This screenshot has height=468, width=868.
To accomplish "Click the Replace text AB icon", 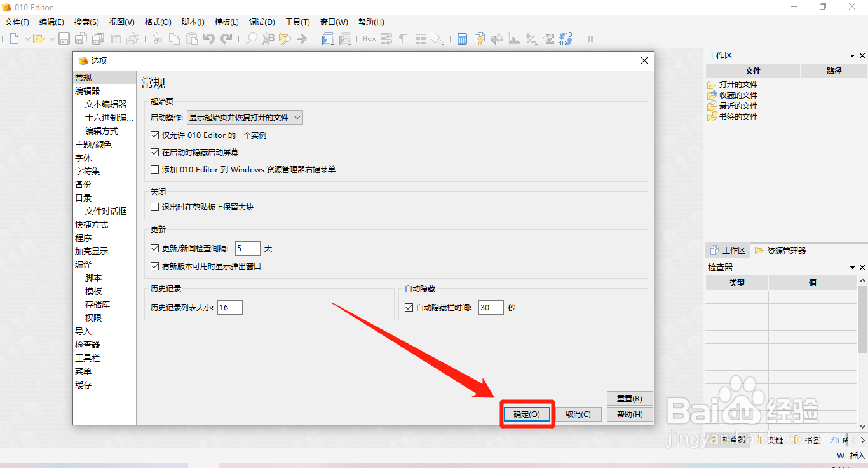I will pos(268,39).
